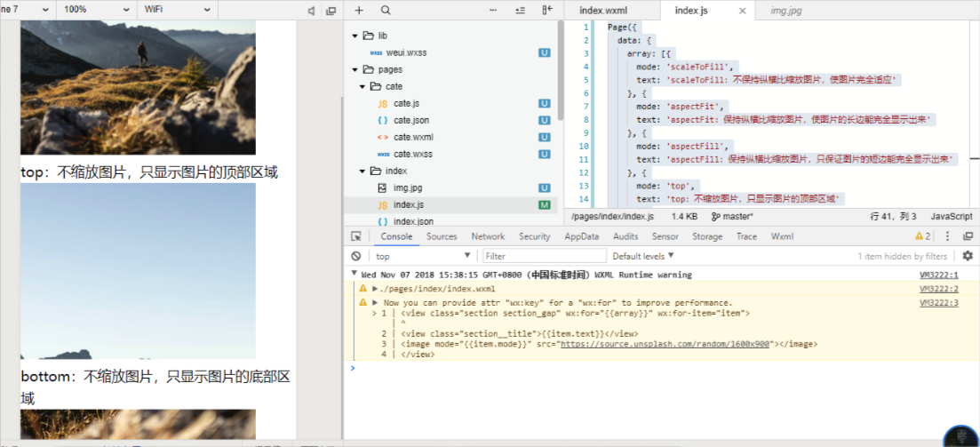
Task: Open the console context 'top' dropdown
Action: coord(423,256)
